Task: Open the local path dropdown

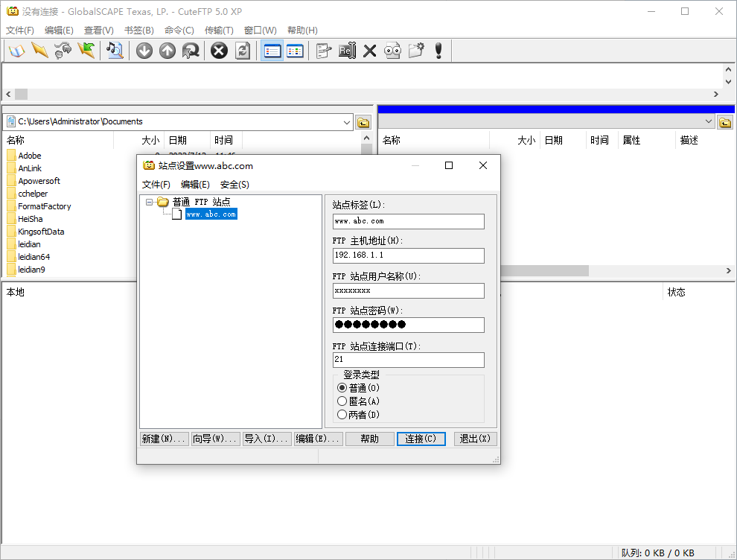Action: [347, 122]
